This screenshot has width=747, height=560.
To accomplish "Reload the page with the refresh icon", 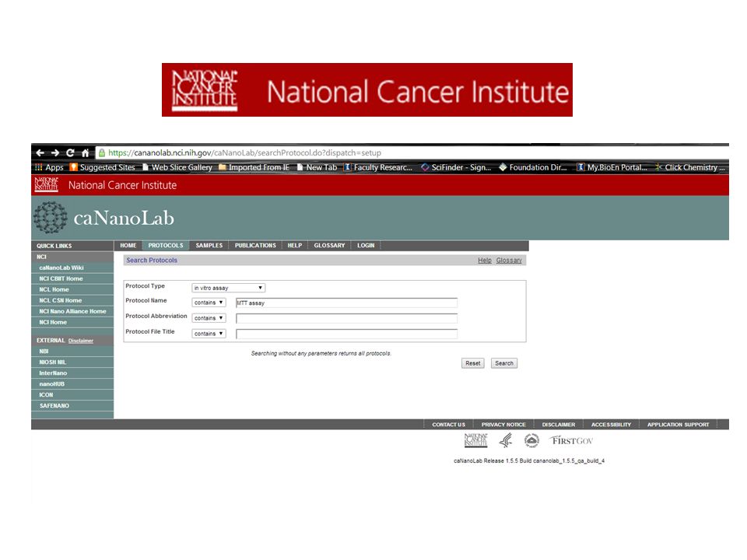I will 71,153.
